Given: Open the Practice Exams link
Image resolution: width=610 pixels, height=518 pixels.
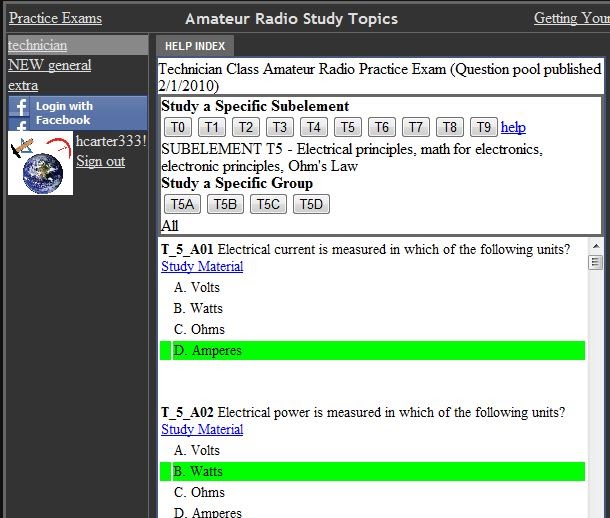Looking at the screenshot, I should tap(55, 18).
